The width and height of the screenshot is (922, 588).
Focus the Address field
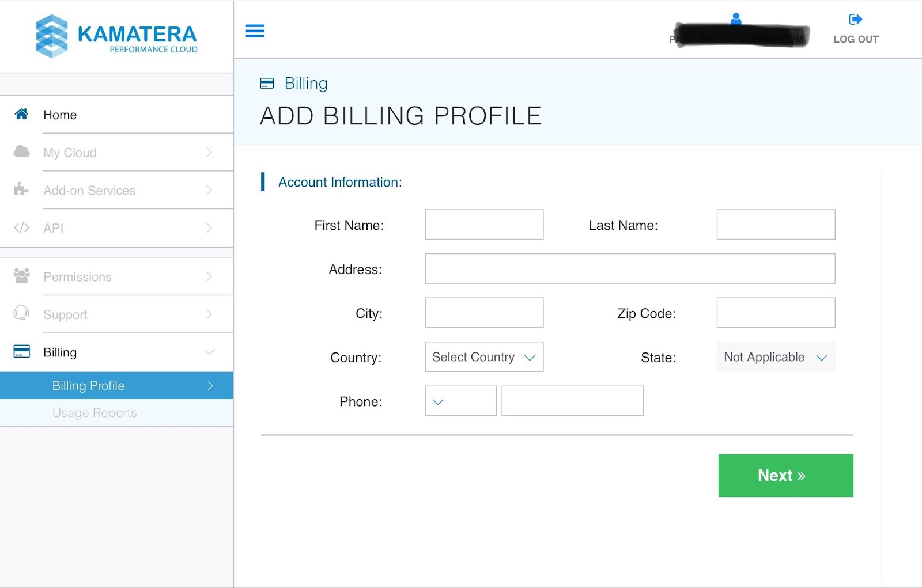click(x=630, y=268)
